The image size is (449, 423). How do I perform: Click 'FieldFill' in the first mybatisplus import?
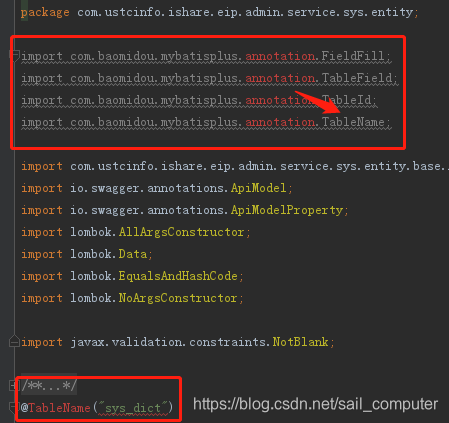353,56
